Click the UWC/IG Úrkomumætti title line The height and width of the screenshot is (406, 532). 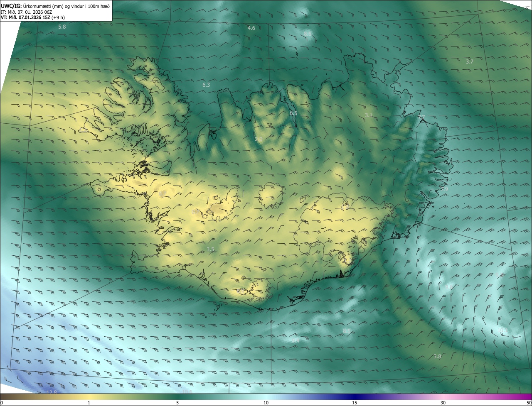55,5
